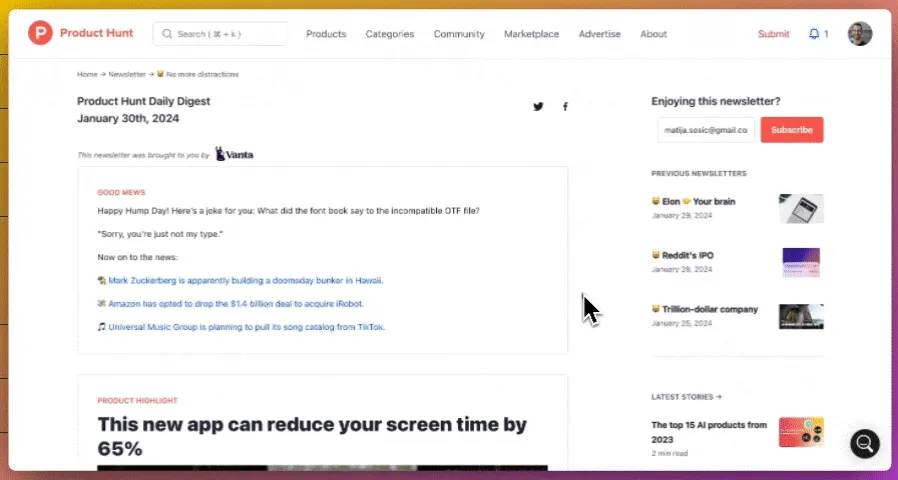Click the newsletter email input field
This screenshot has width=898, height=480.
coord(706,130)
